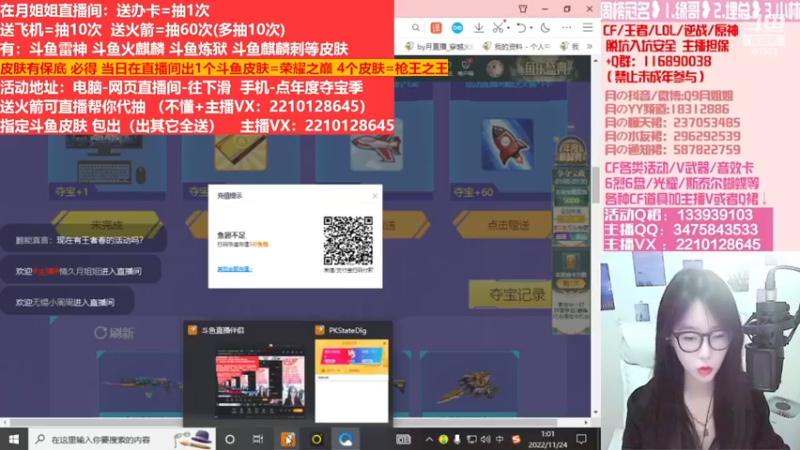Screen dimensions: 800x450
Task: Select the rocket gift icon
Action: 508,144
